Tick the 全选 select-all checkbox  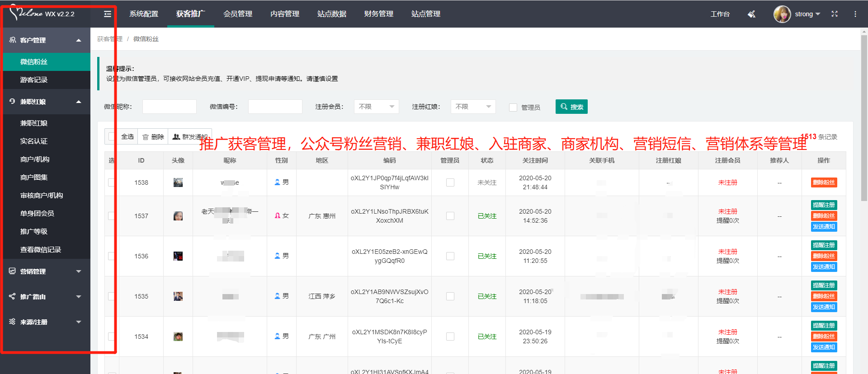click(111, 136)
